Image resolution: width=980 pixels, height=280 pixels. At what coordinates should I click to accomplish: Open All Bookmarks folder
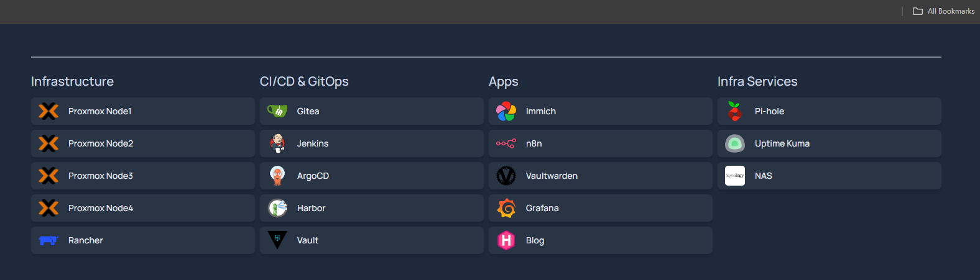[x=943, y=11]
